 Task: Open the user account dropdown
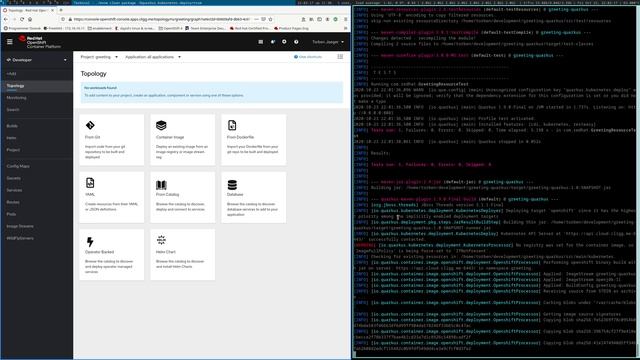click(328, 42)
